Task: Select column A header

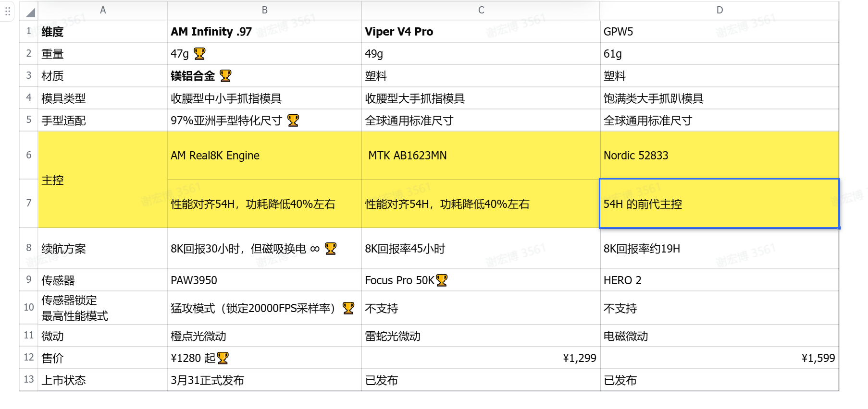Action: pos(103,11)
